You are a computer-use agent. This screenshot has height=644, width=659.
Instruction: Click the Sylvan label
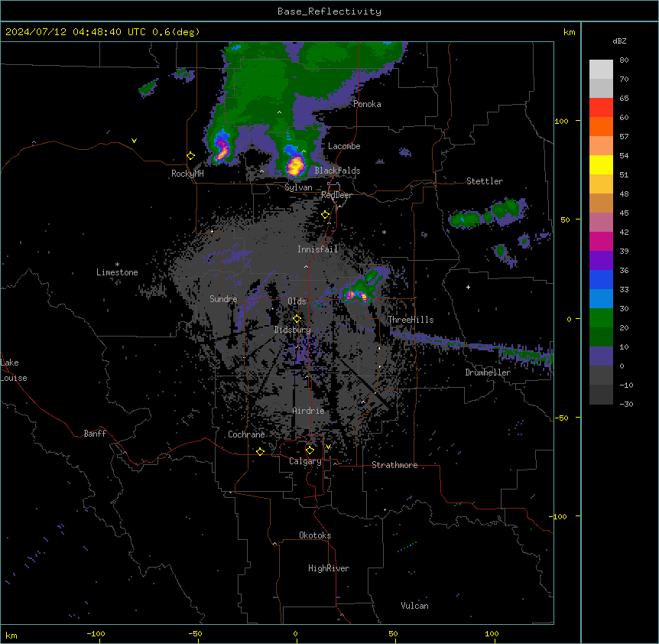[x=298, y=187]
